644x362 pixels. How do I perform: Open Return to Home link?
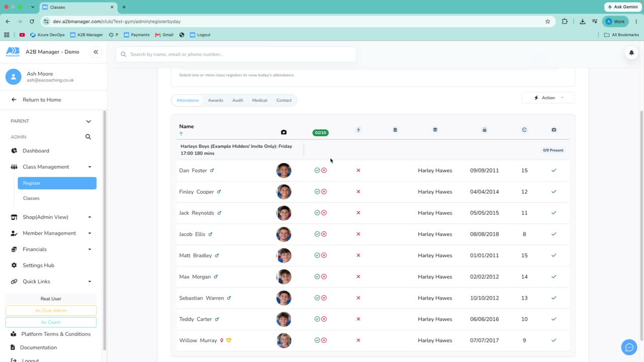pyautogui.click(x=42, y=100)
